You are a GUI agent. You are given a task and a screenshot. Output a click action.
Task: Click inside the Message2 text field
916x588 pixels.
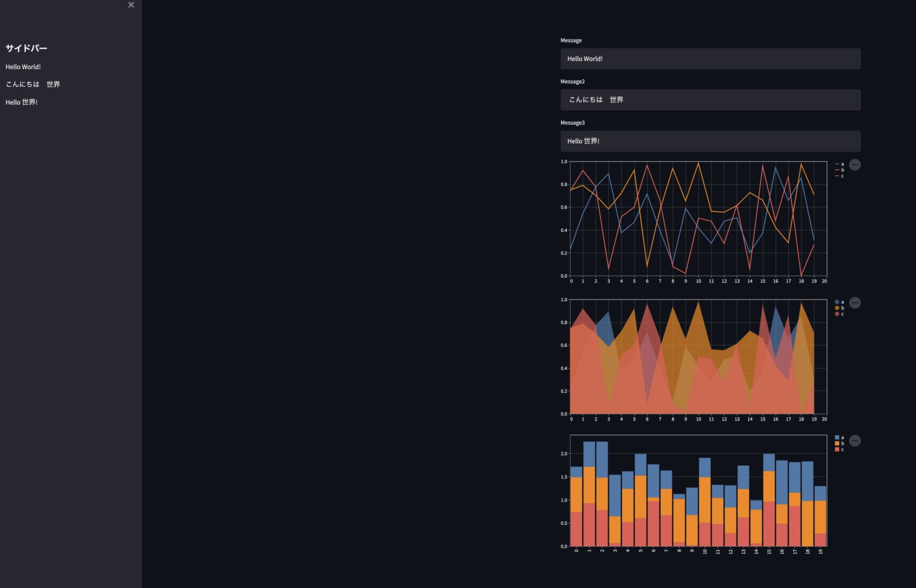[x=710, y=100]
